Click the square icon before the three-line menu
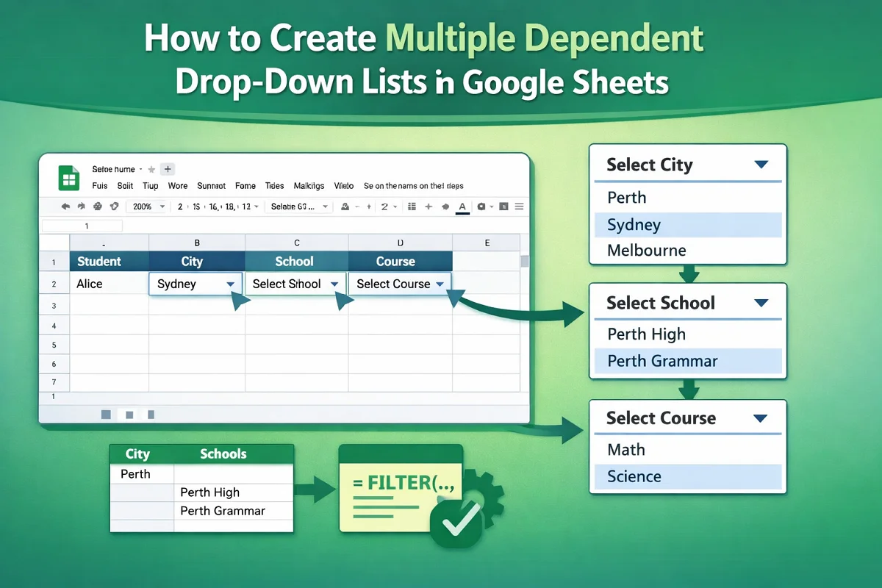Viewport: 882px width, 588px height. pos(504,207)
